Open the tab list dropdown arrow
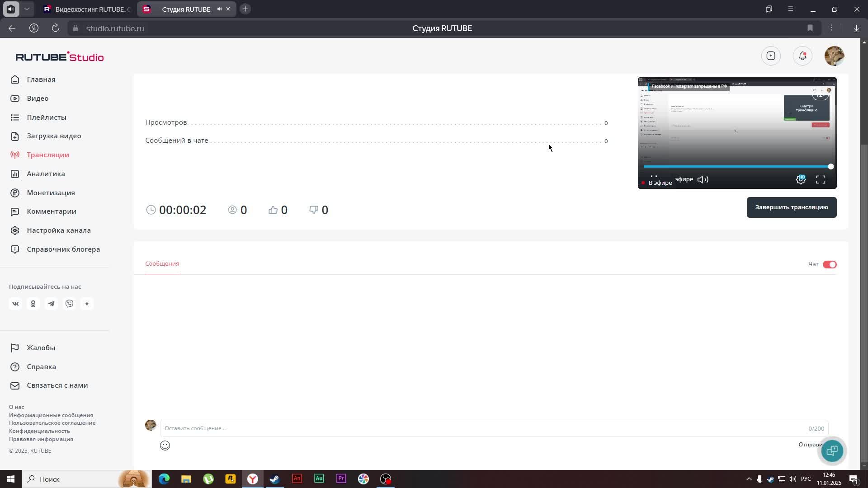The width and height of the screenshot is (868, 488). 27,9
